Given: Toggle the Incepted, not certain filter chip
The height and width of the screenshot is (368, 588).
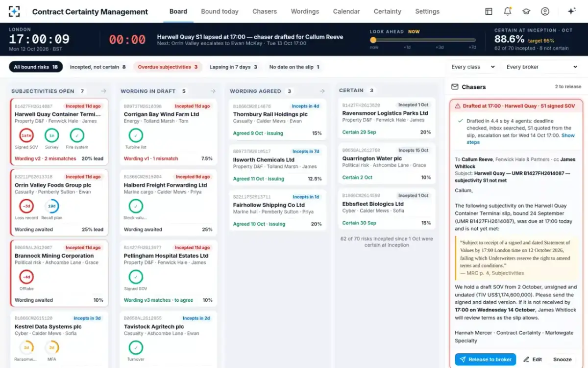Looking at the screenshot, I should point(98,67).
